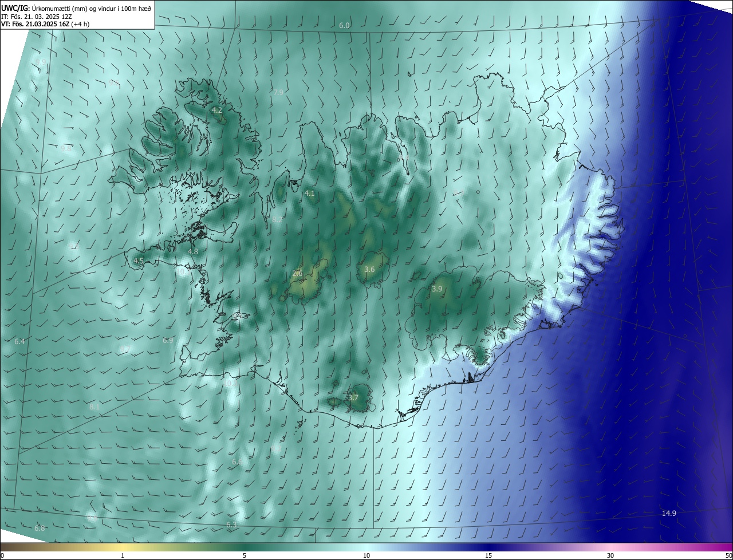Click the 3.9 value over the large glacier

(437, 289)
